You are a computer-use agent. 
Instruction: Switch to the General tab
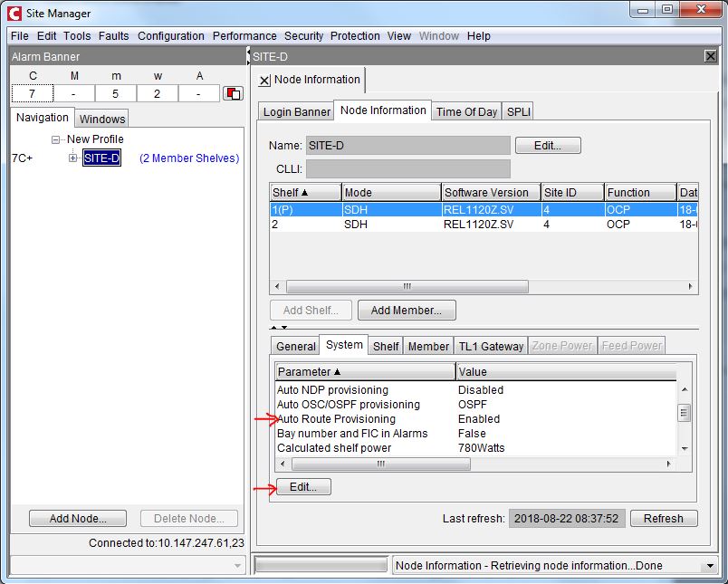point(296,346)
